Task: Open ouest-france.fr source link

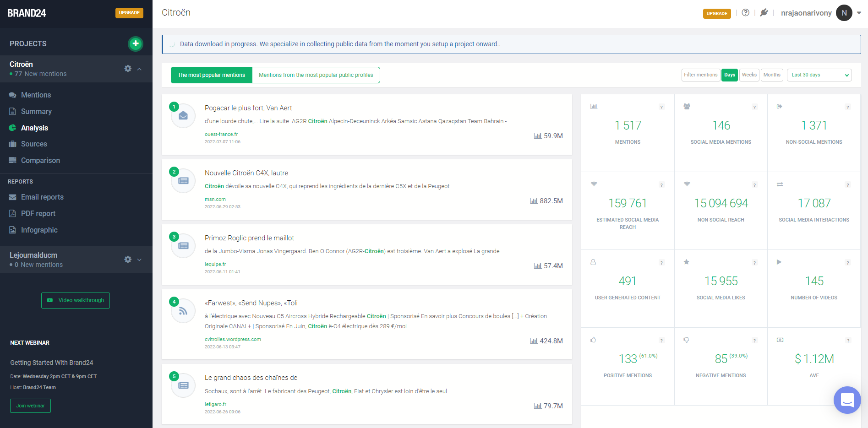Action: click(221, 134)
